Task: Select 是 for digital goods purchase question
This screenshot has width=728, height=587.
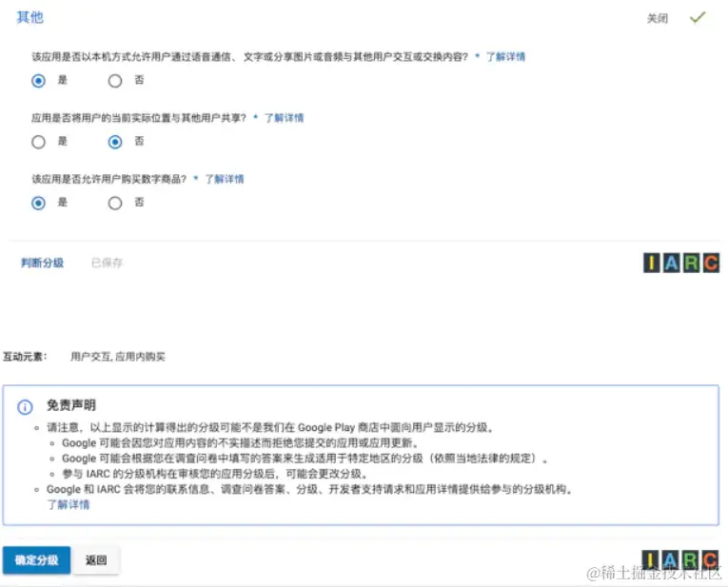Action: [x=38, y=203]
